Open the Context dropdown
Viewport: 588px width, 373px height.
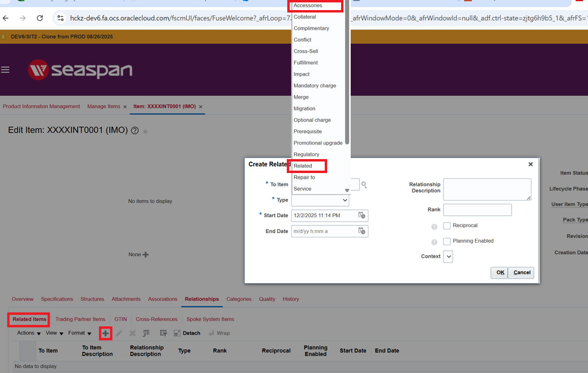click(448, 257)
